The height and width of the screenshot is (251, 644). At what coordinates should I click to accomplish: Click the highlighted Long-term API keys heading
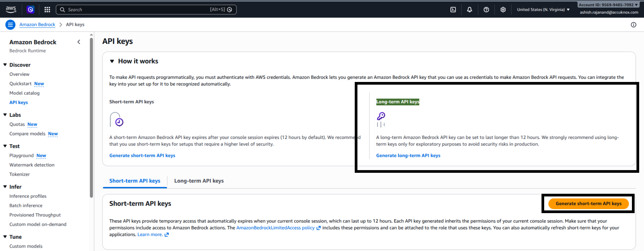click(398, 102)
